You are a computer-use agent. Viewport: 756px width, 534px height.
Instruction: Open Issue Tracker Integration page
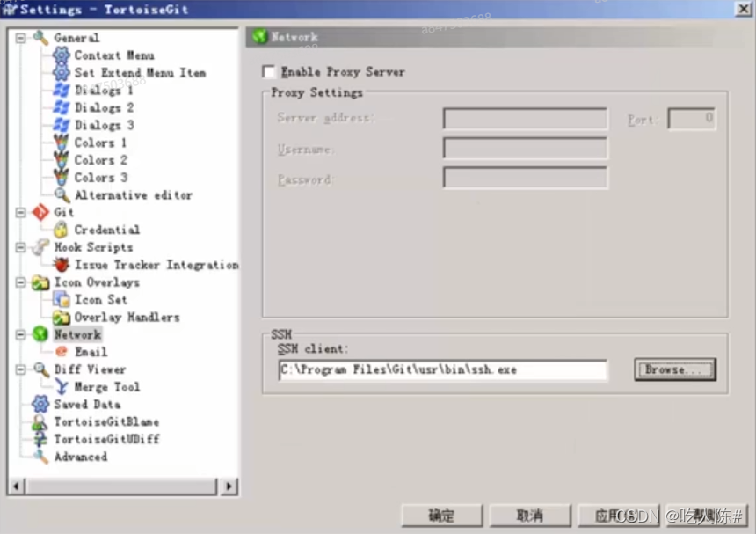coord(156,265)
